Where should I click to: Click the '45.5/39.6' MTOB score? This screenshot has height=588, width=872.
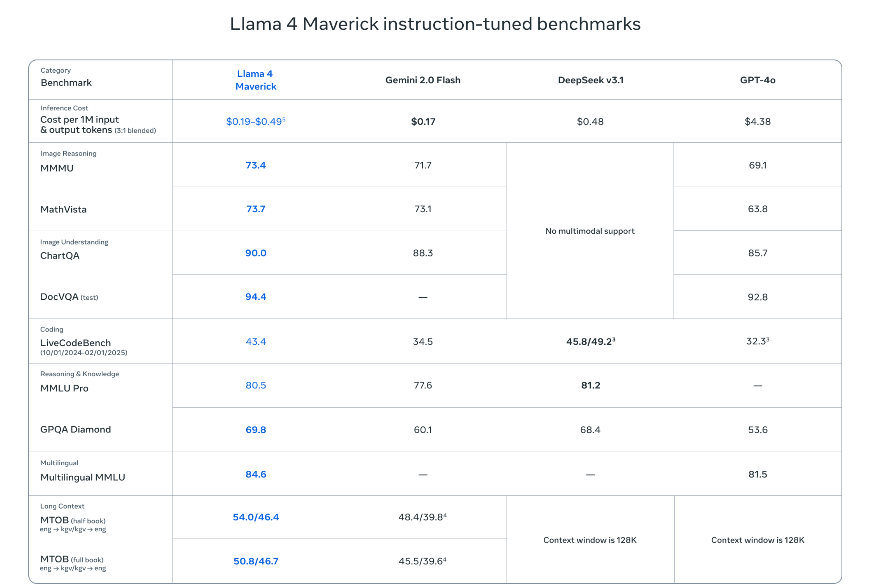[423, 561]
